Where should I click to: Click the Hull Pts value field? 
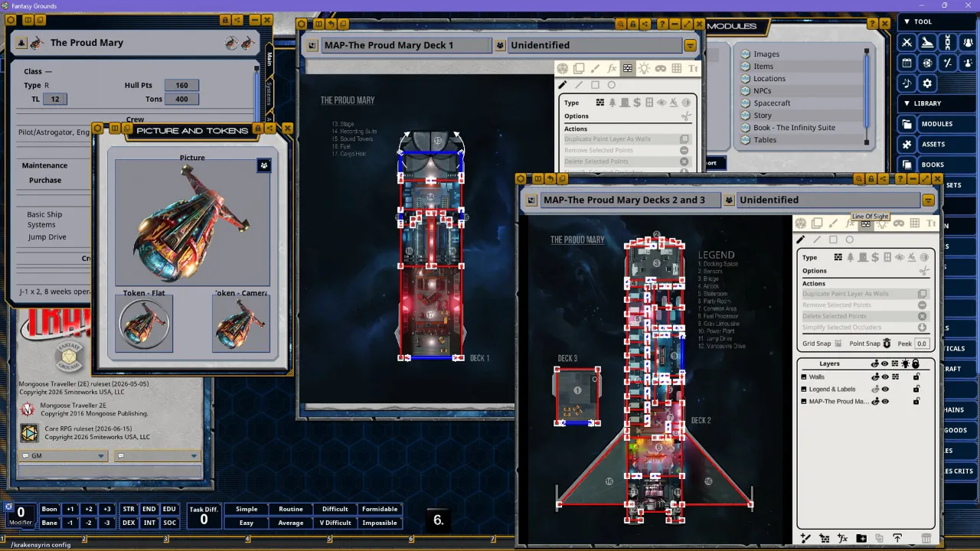181,85
